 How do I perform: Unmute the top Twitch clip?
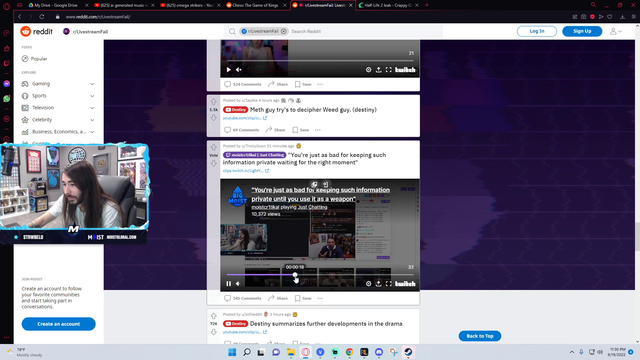(x=239, y=70)
